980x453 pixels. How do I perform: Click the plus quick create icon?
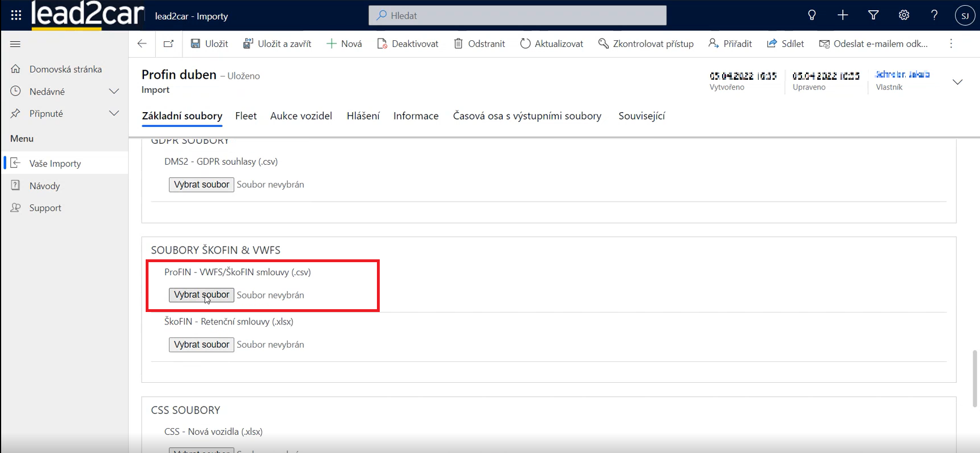point(842,15)
